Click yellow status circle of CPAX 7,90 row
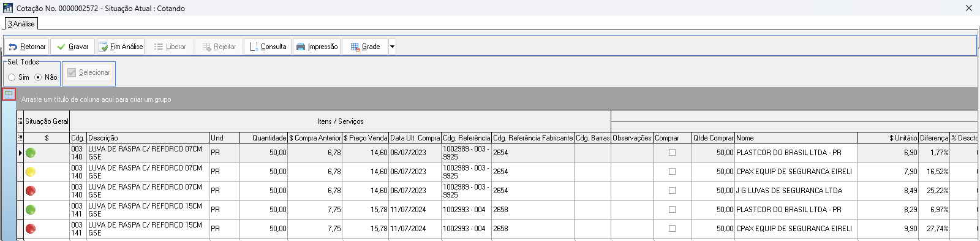The height and width of the screenshot is (241, 980). pos(31,172)
